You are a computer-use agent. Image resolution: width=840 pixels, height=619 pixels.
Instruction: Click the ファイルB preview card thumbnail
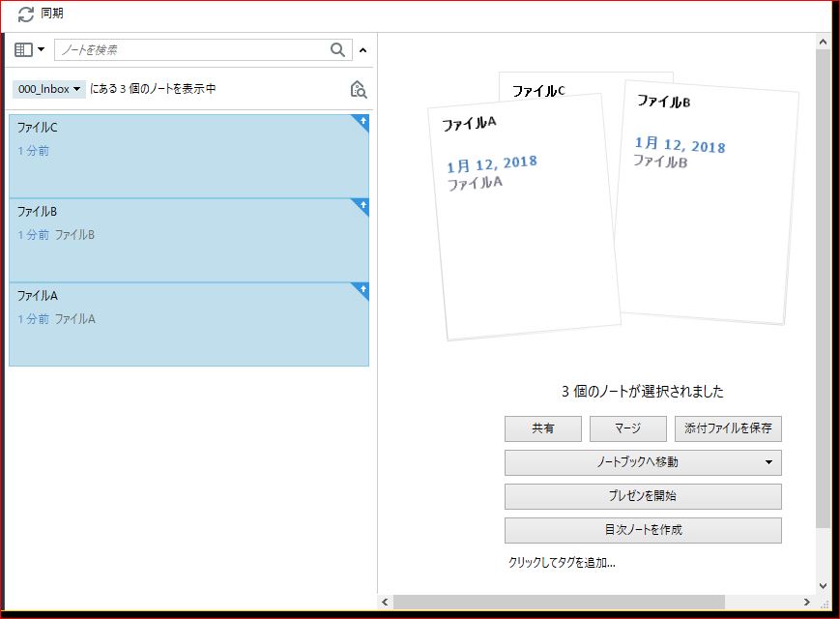coord(706,202)
